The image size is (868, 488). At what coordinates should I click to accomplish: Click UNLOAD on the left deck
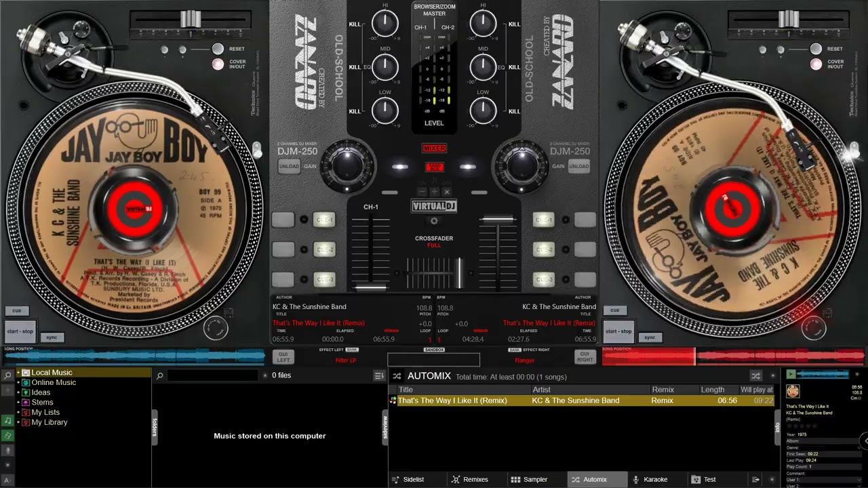(289, 167)
